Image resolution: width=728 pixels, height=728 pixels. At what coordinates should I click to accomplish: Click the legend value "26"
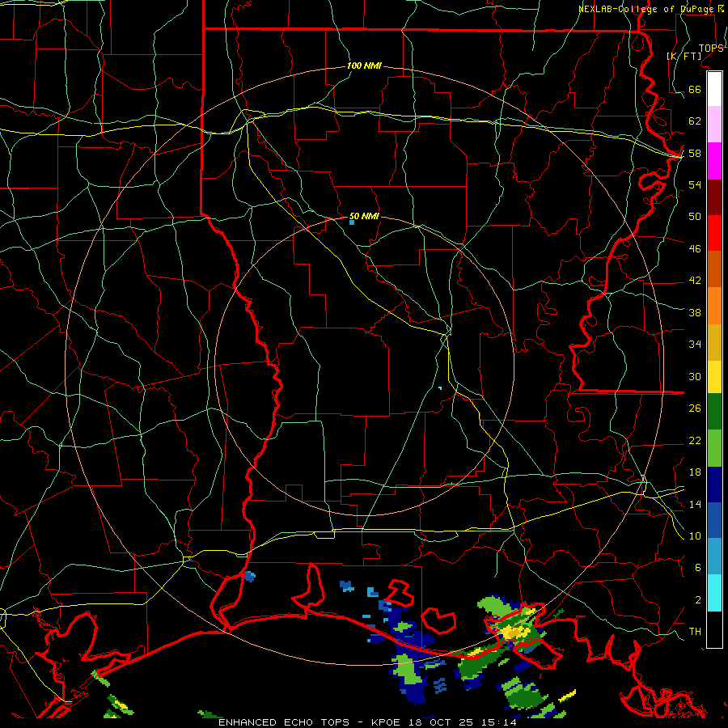pos(695,408)
